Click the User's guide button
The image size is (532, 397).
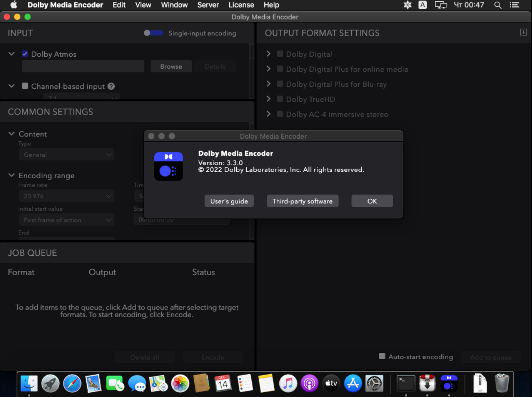coord(229,201)
